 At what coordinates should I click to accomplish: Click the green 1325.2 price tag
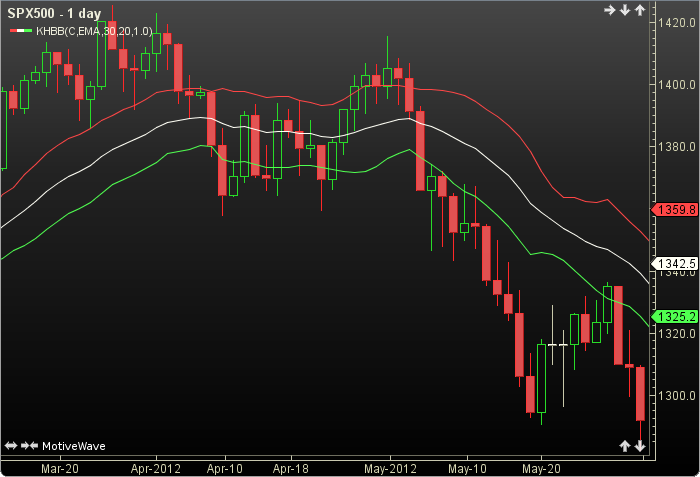coord(675,317)
